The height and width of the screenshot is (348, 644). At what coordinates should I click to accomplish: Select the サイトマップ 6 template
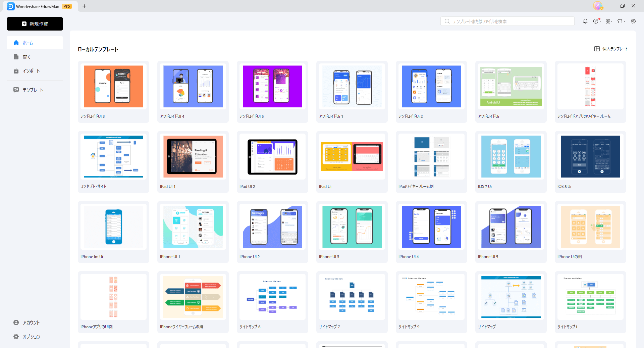tap(272, 302)
